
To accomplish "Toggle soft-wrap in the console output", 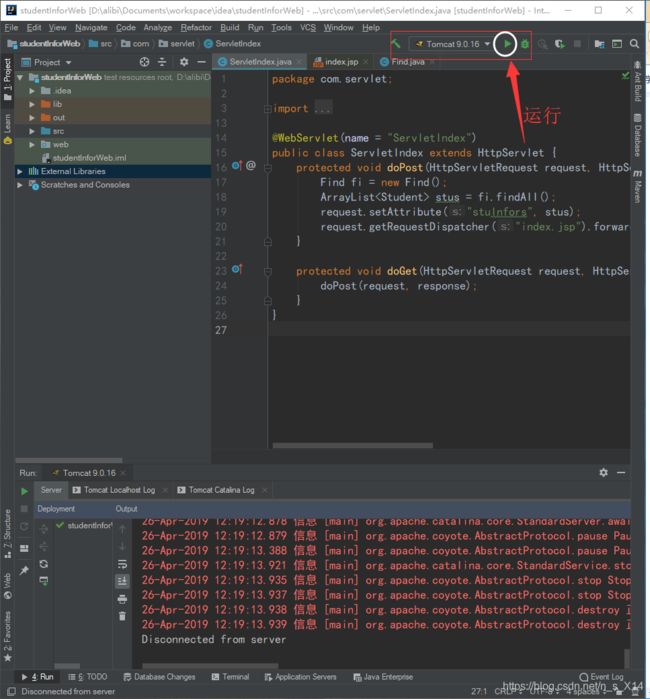I will (122, 564).
